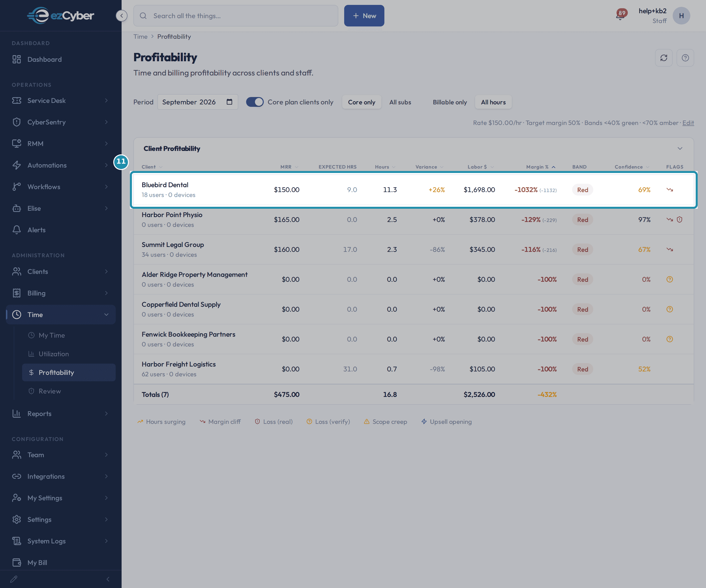Screen dimensions: 706x588
Task: Collapse sidebar using the round arrow button
Action: pos(121,15)
